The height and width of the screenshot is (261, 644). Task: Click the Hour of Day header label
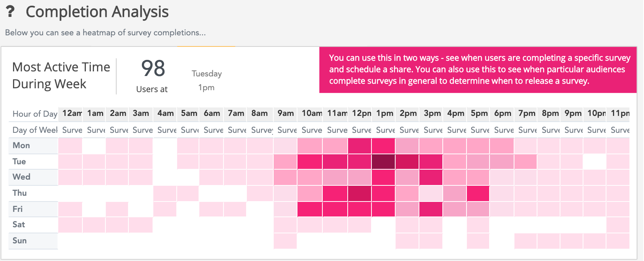[35, 114]
